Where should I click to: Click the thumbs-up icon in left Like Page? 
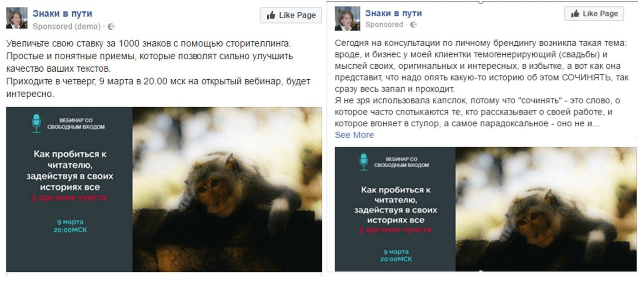point(271,15)
